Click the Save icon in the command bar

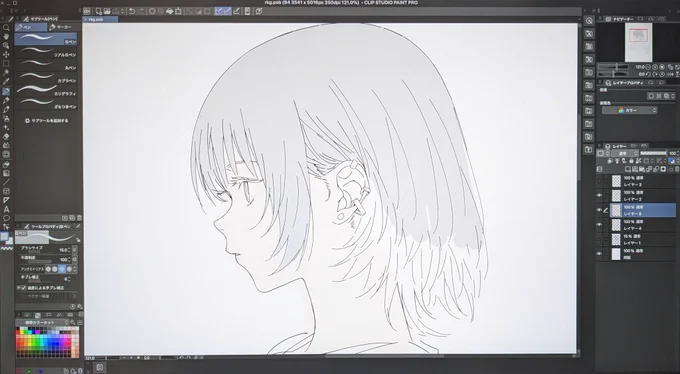pyautogui.click(x=116, y=11)
